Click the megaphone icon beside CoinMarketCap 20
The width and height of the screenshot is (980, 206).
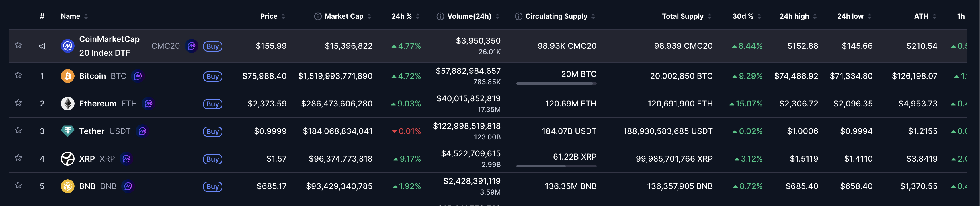42,46
